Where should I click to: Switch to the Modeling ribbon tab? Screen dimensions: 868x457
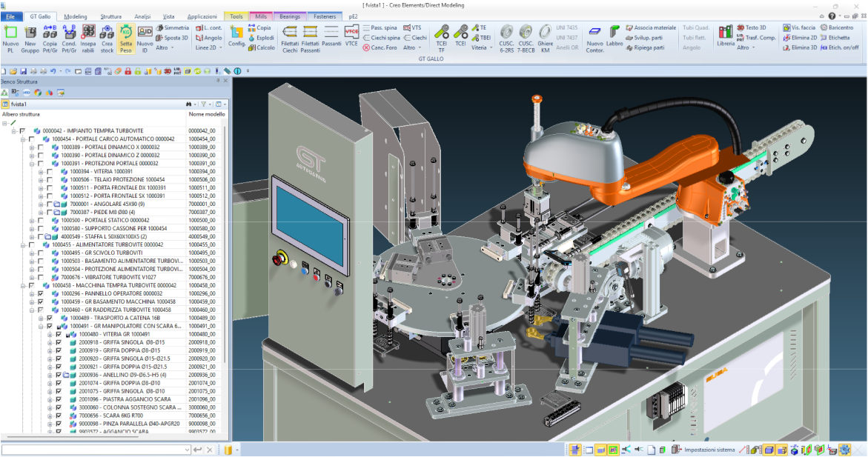click(75, 16)
